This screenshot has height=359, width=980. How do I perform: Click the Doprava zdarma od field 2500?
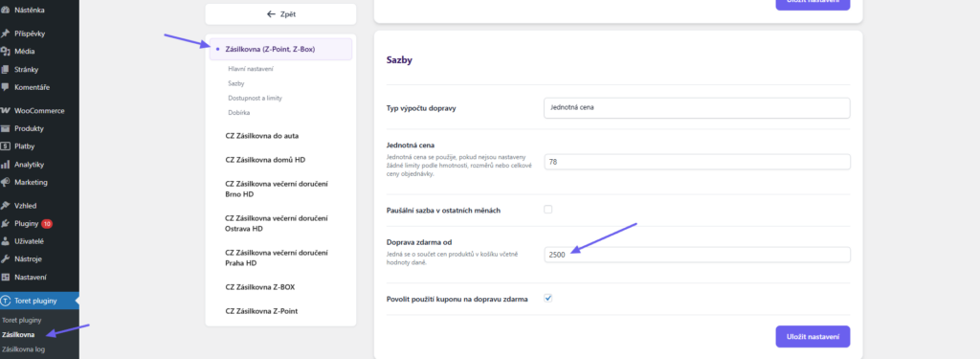(697, 255)
